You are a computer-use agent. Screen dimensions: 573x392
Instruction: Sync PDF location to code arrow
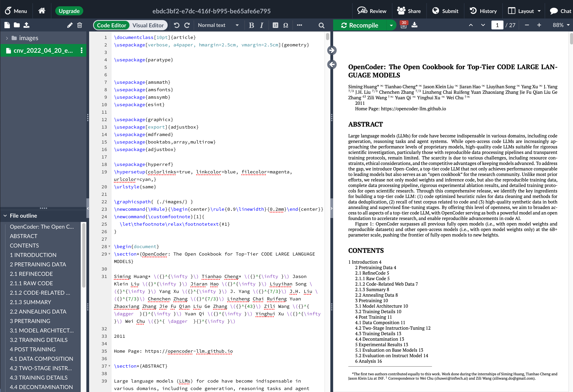332,64
